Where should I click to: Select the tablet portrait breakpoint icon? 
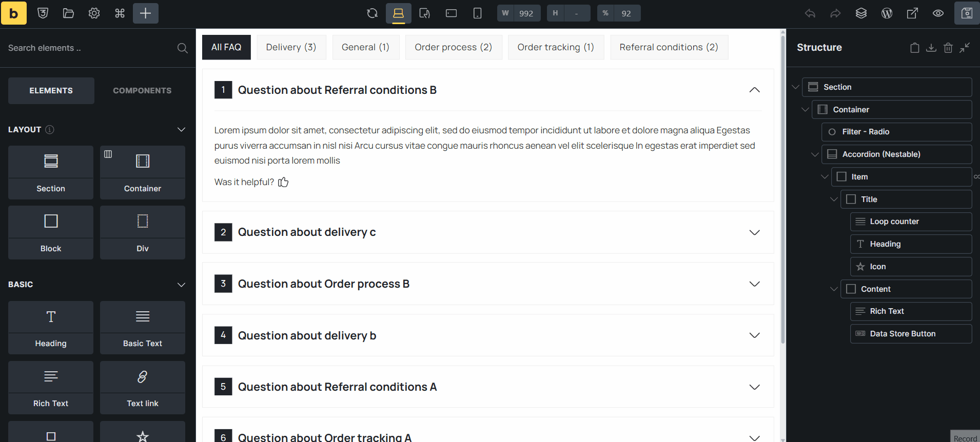[x=424, y=13]
